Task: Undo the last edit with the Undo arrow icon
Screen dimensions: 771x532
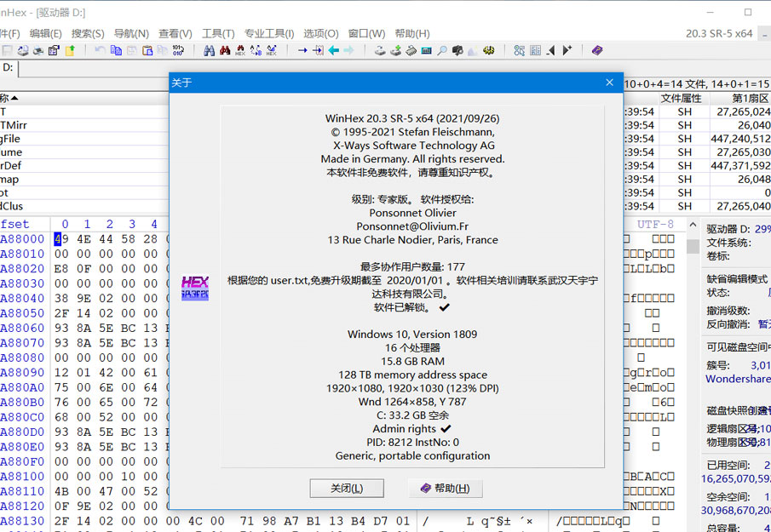Action: point(100,51)
